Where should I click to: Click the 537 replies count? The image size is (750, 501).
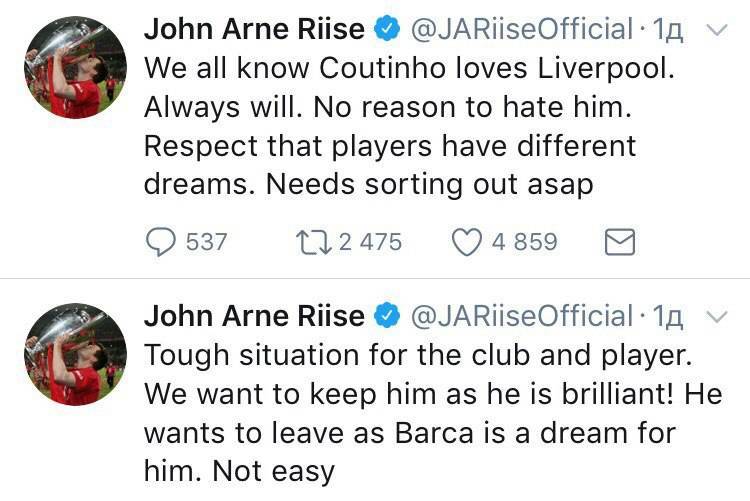point(207,242)
